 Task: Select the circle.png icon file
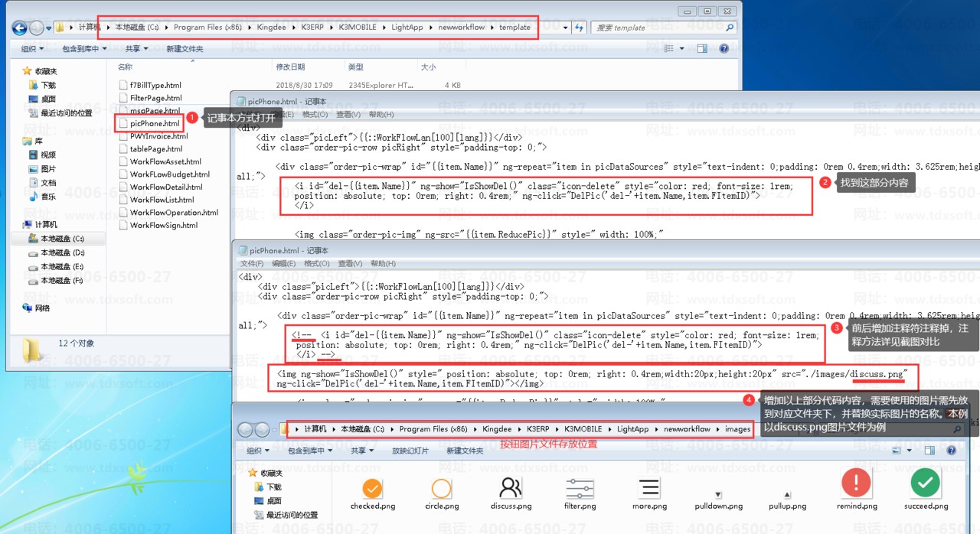[x=442, y=487]
